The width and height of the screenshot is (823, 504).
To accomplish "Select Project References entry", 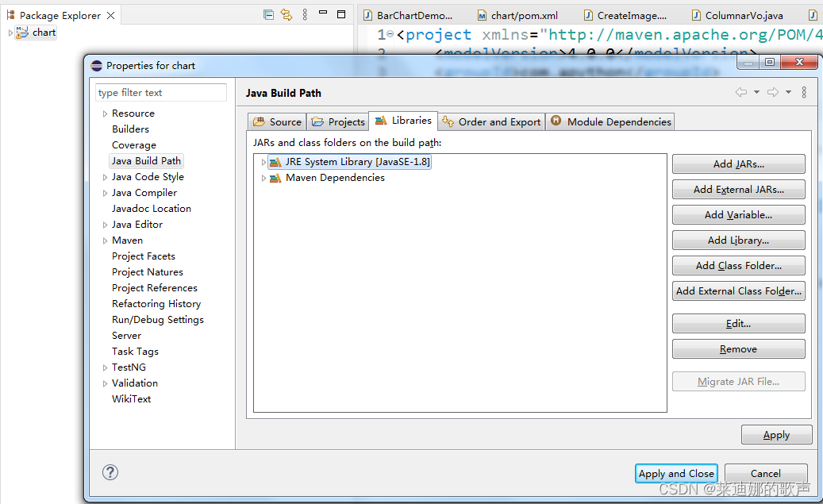I will [154, 287].
